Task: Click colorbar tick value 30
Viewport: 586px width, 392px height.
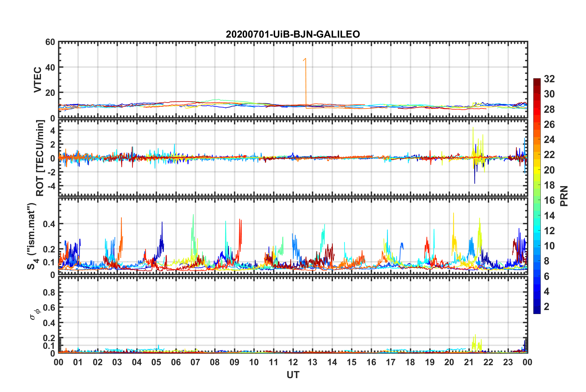Action: (549, 94)
